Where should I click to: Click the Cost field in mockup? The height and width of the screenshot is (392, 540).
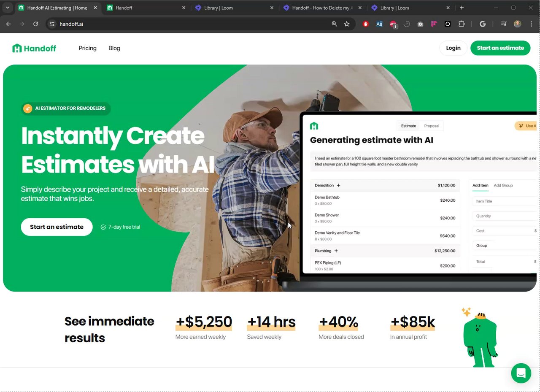505,231
